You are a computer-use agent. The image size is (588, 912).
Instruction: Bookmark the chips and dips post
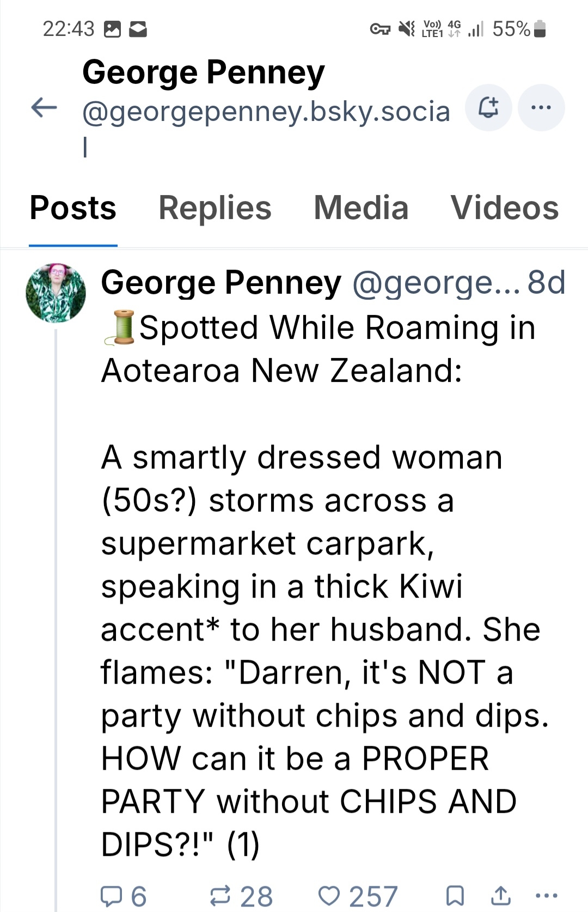(455, 895)
